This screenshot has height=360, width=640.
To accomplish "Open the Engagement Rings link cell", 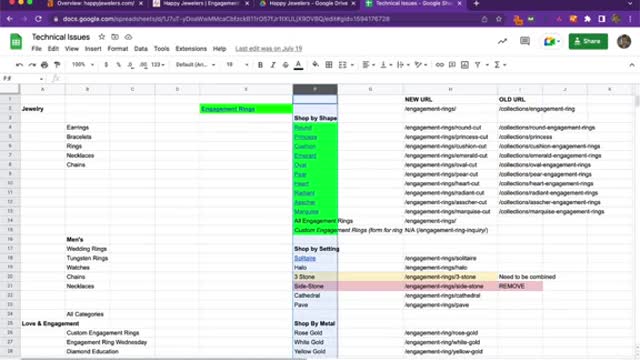I will [x=246, y=109].
